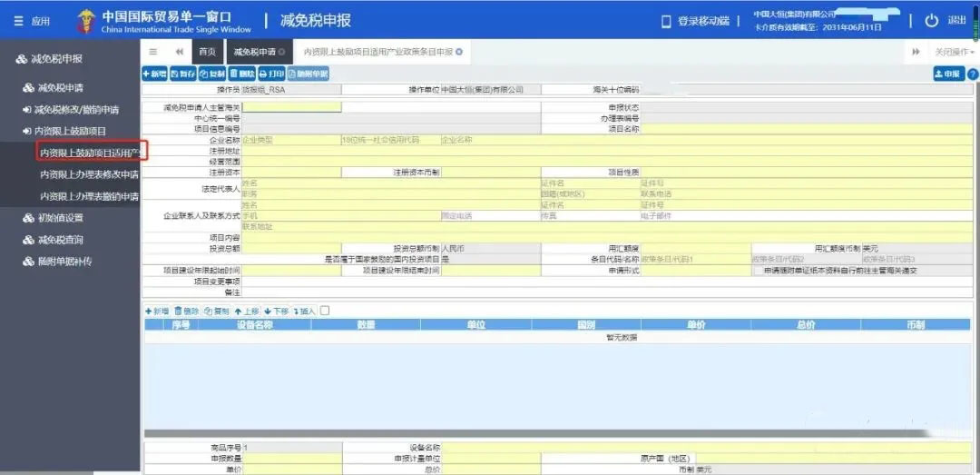Click the 复制 button in top toolbar
This screenshot has width=980, height=475.
pyautogui.click(x=212, y=74)
